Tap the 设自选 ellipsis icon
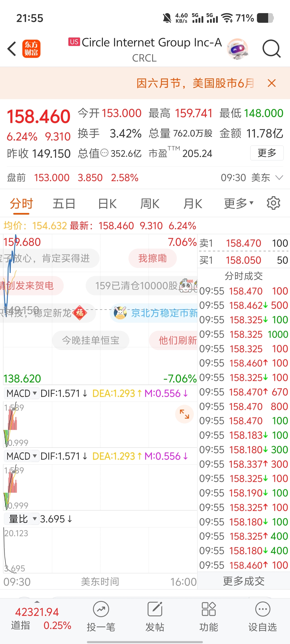The height and width of the screenshot is (644, 290). [x=263, y=609]
